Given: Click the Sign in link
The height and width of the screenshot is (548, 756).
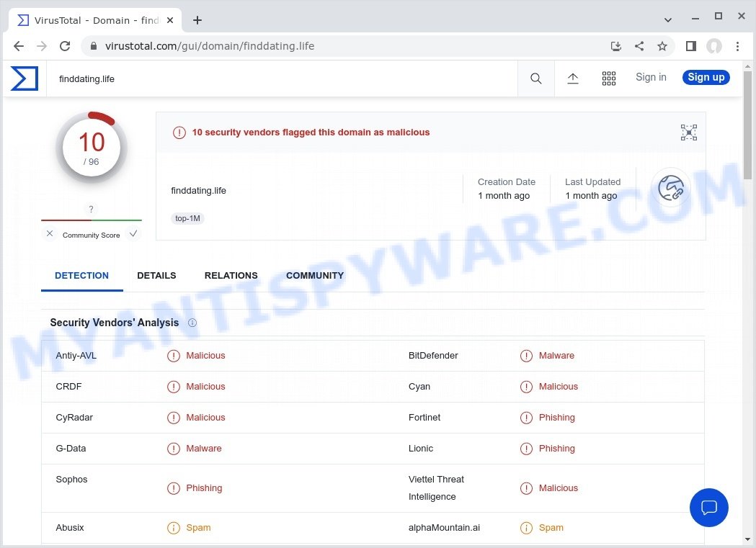Looking at the screenshot, I should [x=651, y=77].
